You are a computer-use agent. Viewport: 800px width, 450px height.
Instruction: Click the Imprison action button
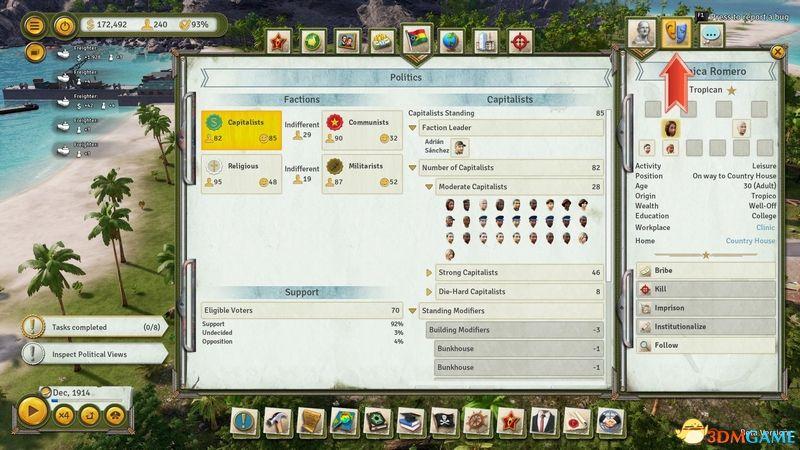click(x=706, y=308)
